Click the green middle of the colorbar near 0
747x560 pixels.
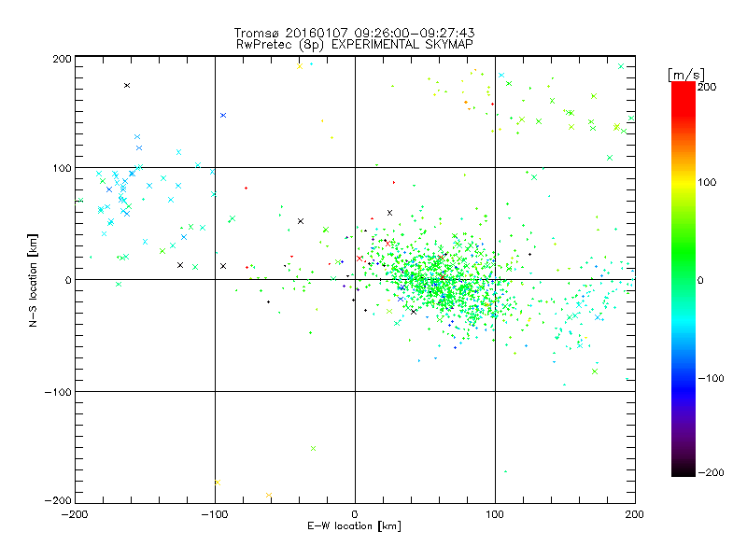click(684, 279)
